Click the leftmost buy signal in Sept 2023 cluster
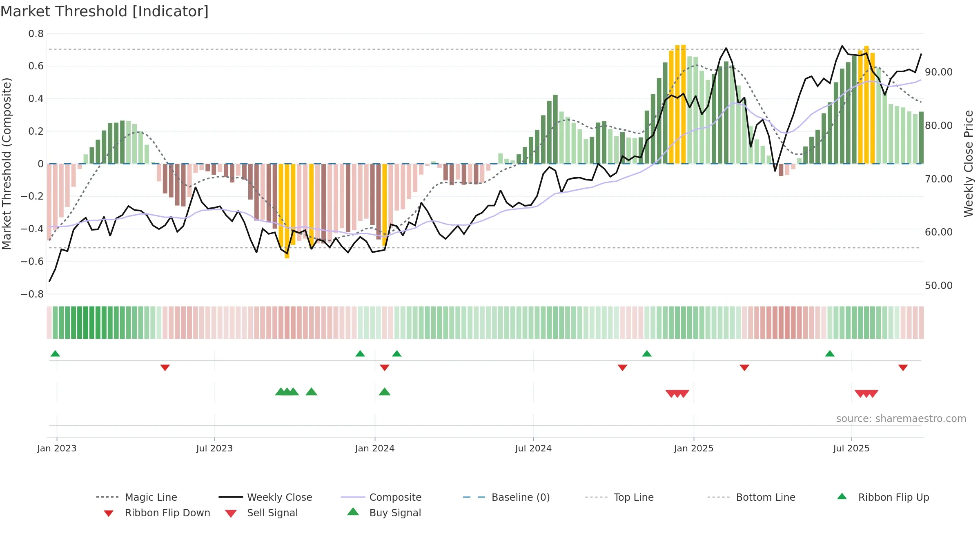Image resolution: width=980 pixels, height=551 pixels. [281, 392]
